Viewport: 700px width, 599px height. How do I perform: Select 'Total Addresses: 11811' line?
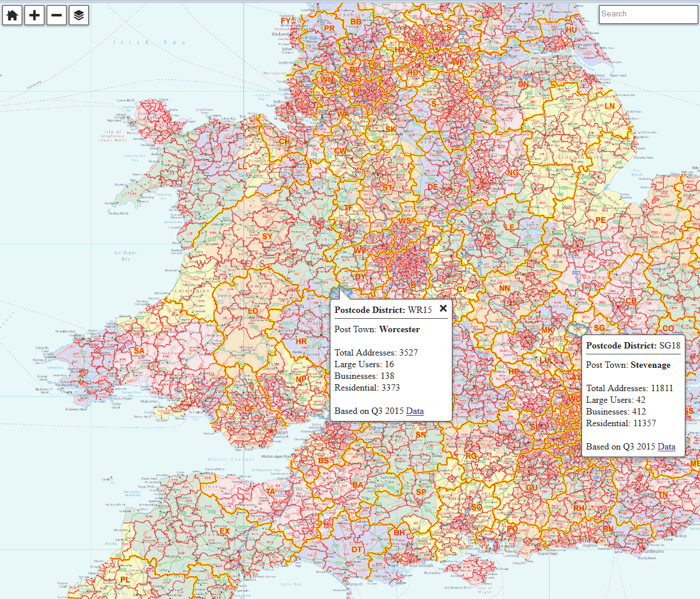pyautogui.click(x=629, y=388)
